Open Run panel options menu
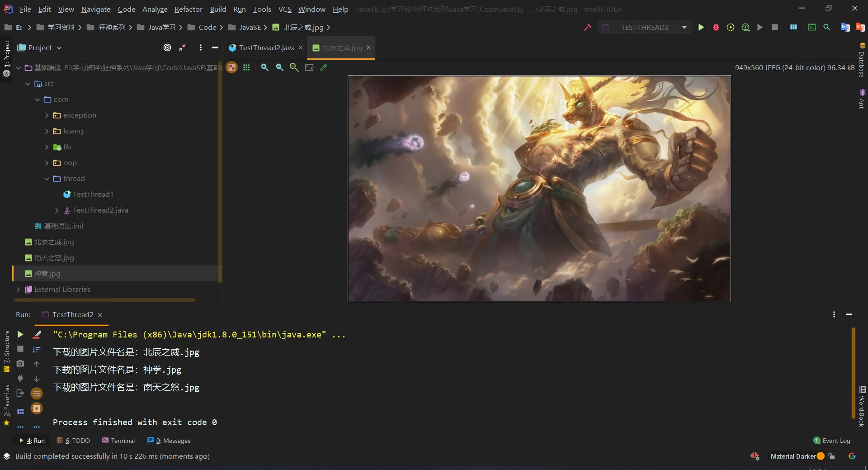 [x=834, y=314]
